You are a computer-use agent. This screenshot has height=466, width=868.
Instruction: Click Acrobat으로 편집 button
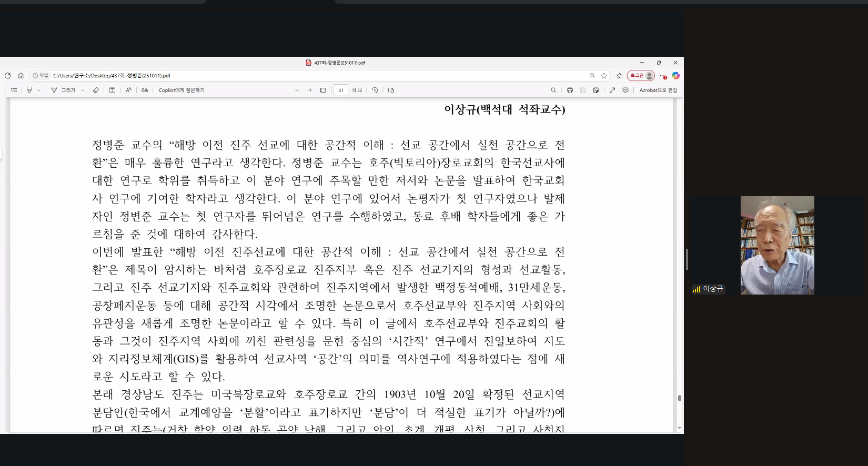[658, 90]
